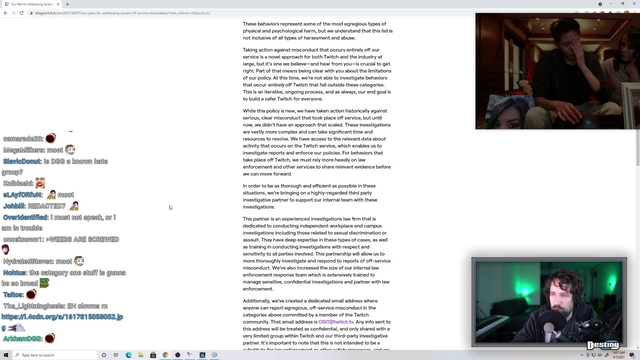The width and height of the screenshot is (640, 360).
Task: Reload the Twitch blog page
Action: (x=22, y=13)
